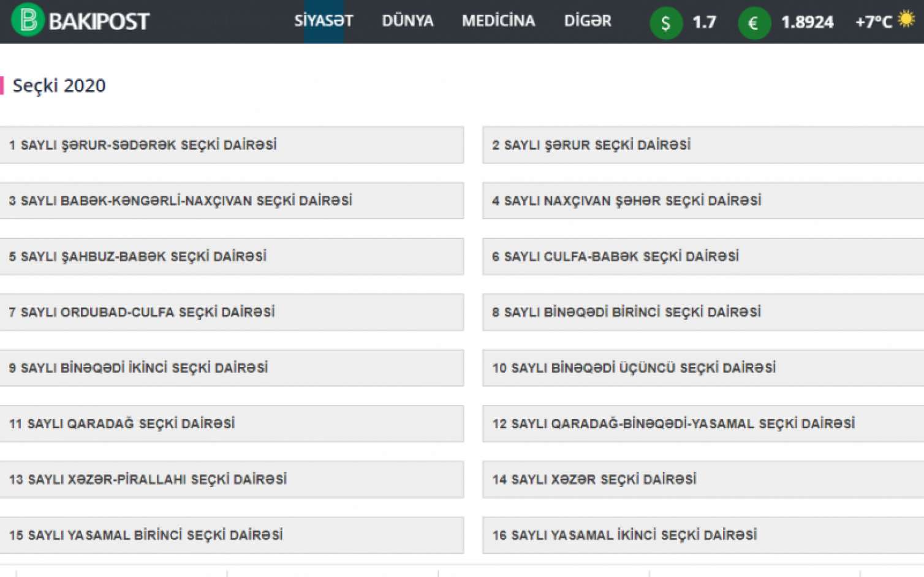Go to 15 saylı Yasamal birinci seçki dairəsi
The width and height of the screenshot is (924, 577).
click(x=232, y=535)
